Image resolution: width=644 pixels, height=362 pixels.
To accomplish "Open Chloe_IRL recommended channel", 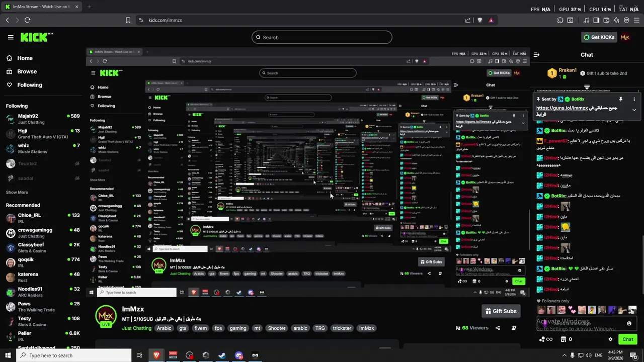I will (43, 218).
